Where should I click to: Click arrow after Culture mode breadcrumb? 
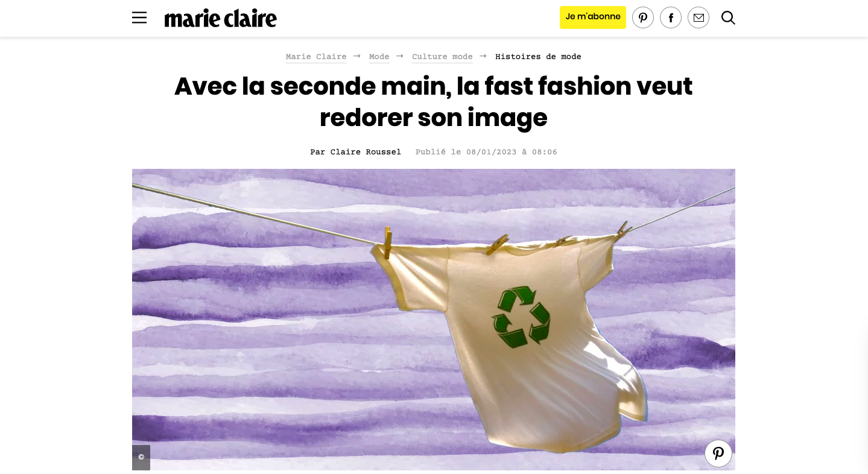(483, 56)
